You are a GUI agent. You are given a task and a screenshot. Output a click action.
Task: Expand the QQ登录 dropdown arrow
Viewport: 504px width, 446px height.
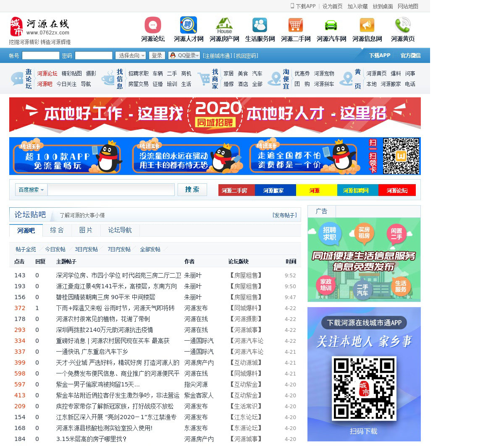click(197, 55)
